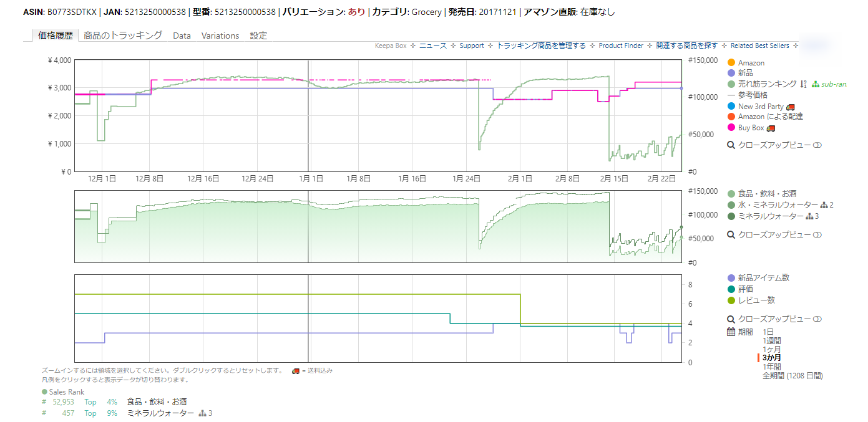Click the sort icon beside 売れ筋ランキング
Viewport: 868px width, 422px height.
click(804, 84)
